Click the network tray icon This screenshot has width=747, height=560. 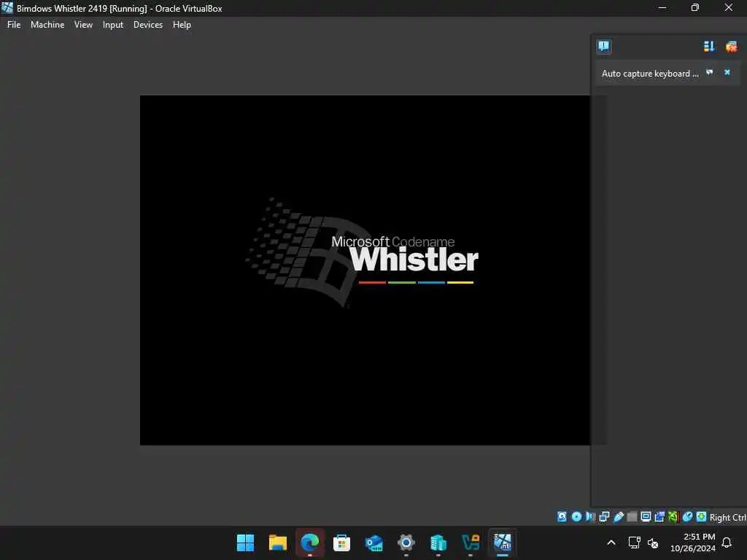[634, 542]
